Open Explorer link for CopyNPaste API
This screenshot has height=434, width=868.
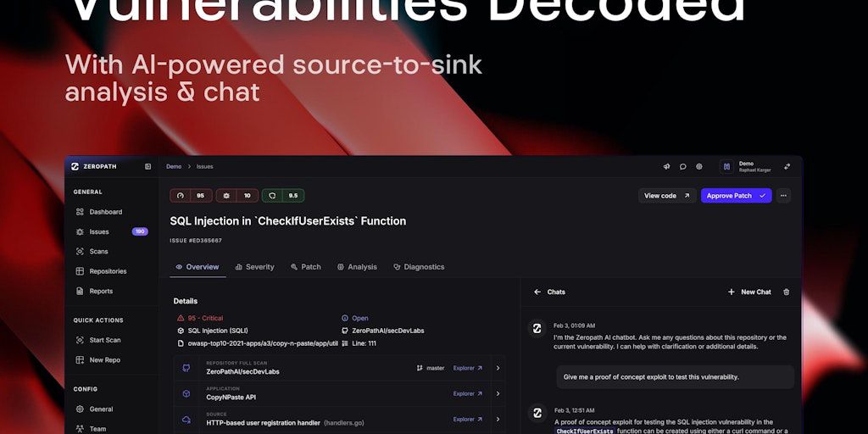click(468, 393)
